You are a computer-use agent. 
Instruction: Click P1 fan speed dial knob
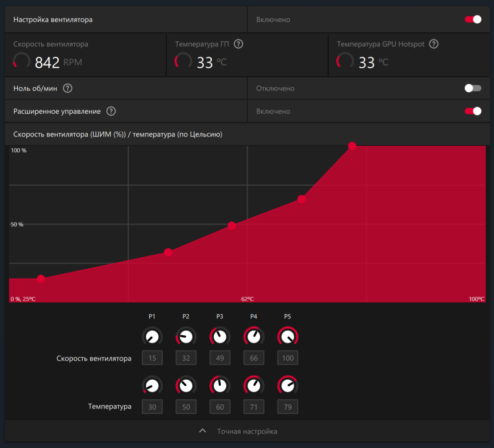[x=152, y=337]
